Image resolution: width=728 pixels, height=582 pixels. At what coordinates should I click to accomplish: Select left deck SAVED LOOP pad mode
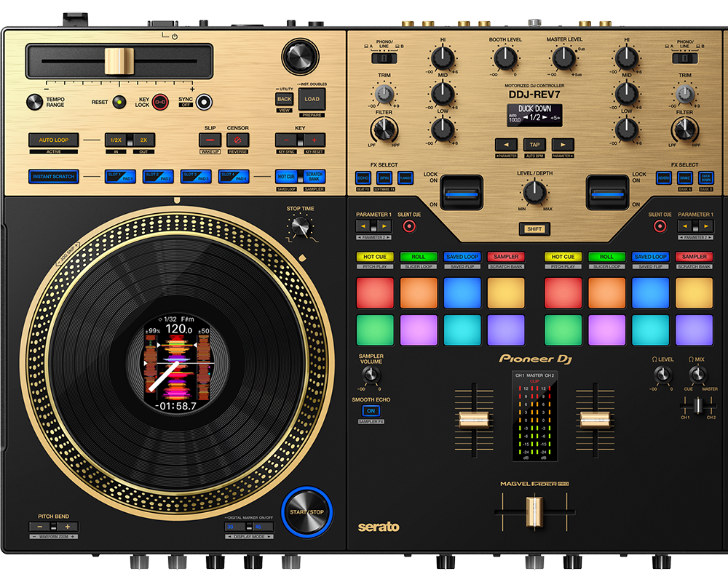[x=462, y=257]
